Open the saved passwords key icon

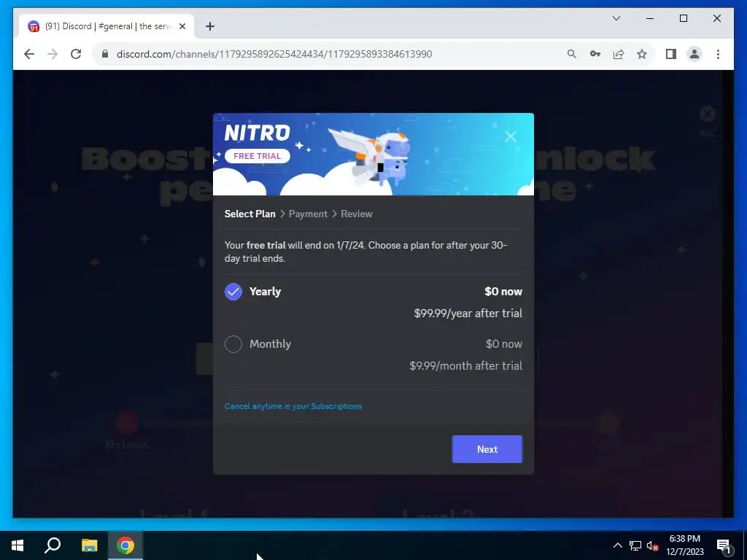595,54
